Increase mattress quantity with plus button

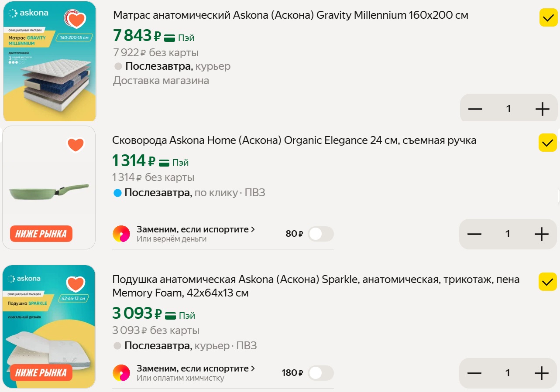(542, 109)
